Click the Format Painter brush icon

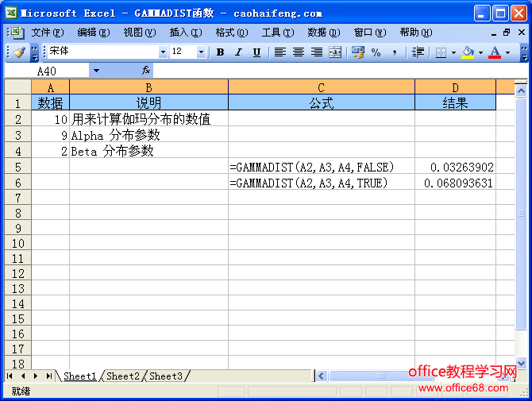19,52
